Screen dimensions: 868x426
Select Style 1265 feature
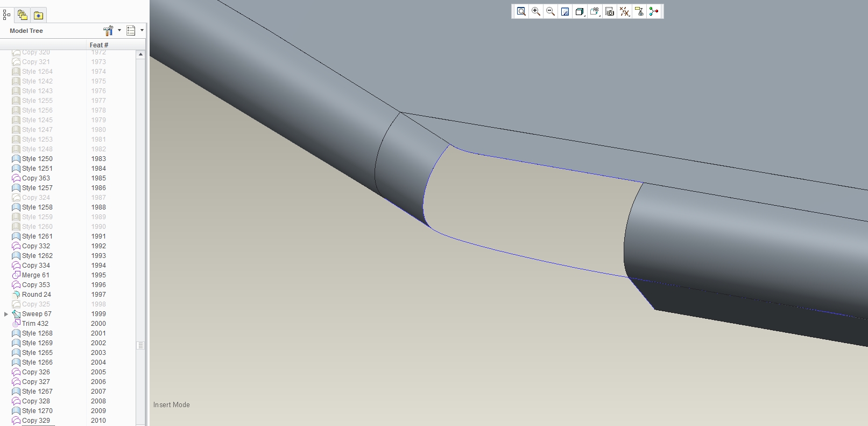[32, 353]
